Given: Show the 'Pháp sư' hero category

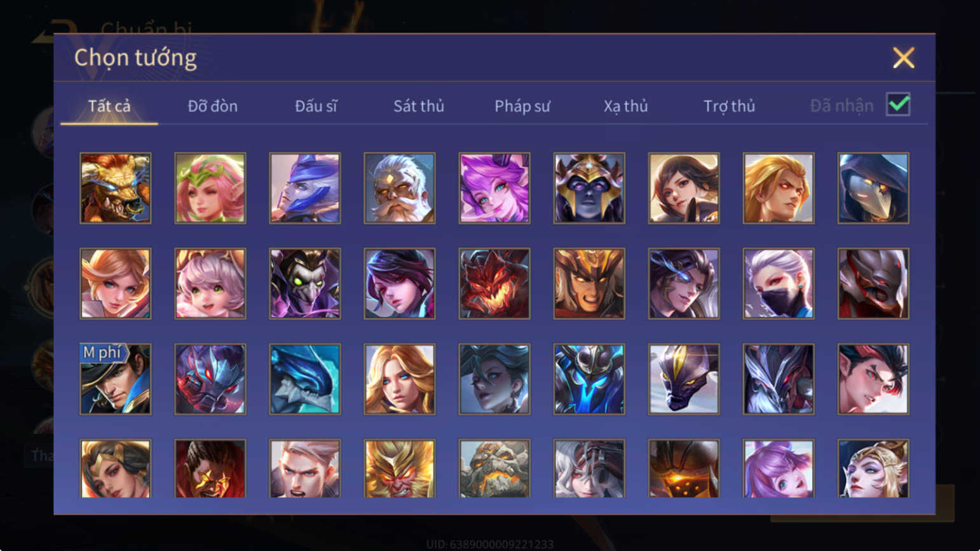Looking at the screenshot, I should [522, 106].
